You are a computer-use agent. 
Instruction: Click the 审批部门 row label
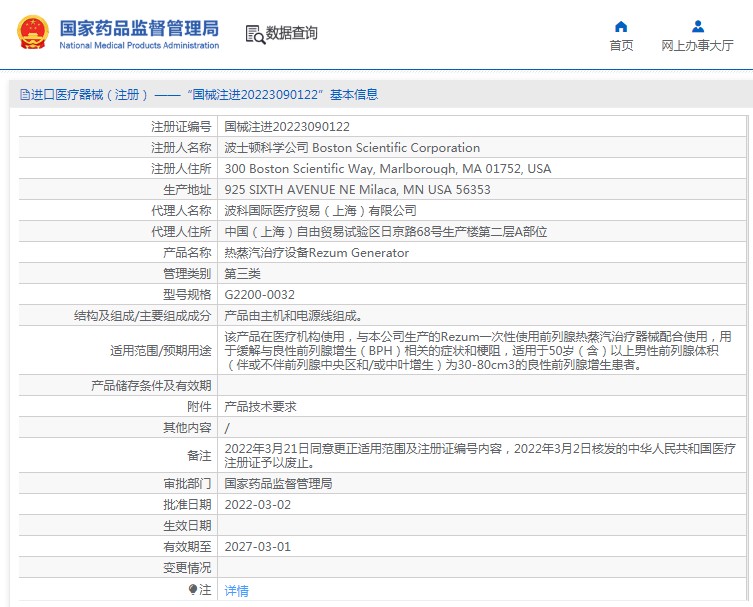pyautogui.click(x=187, y=484)
